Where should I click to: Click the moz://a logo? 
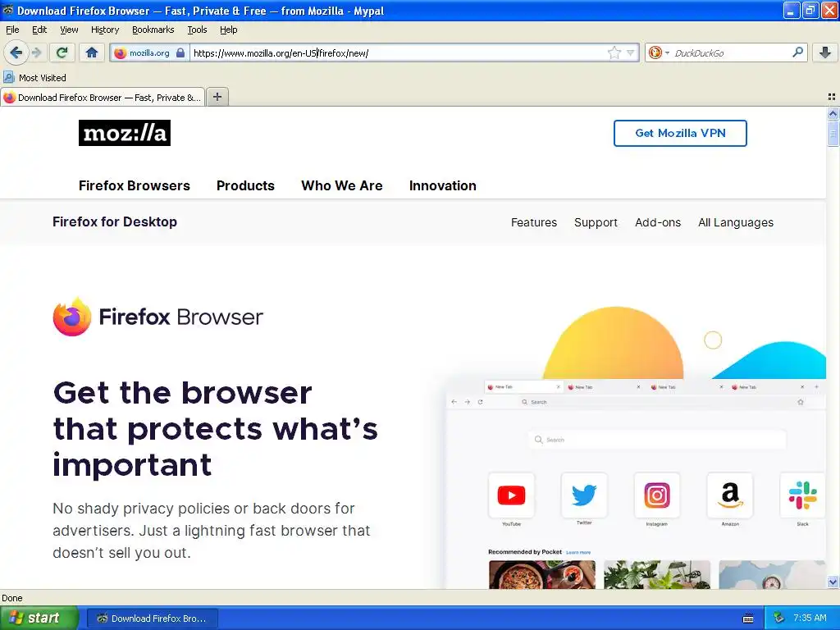(x=125, y=133)
